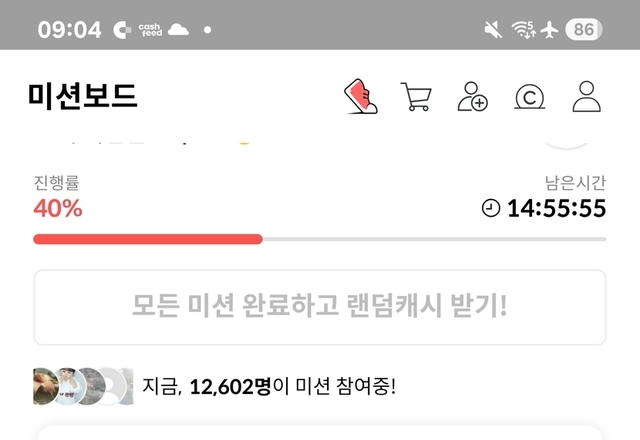Image resolution: width=640 pixels, height=440 pixels.
Task: Tap the clock icon beside 14:55:55
Action: click(491, 208)
